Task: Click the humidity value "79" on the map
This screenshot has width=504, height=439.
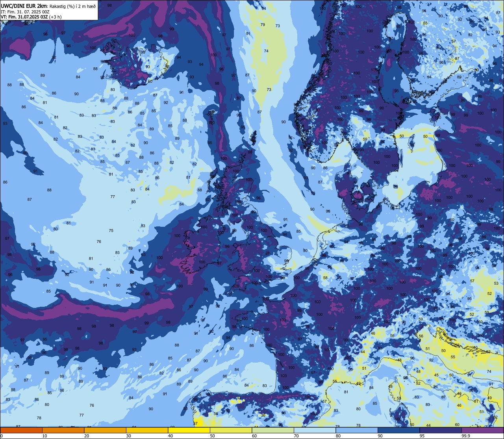Action: (263, 25)
